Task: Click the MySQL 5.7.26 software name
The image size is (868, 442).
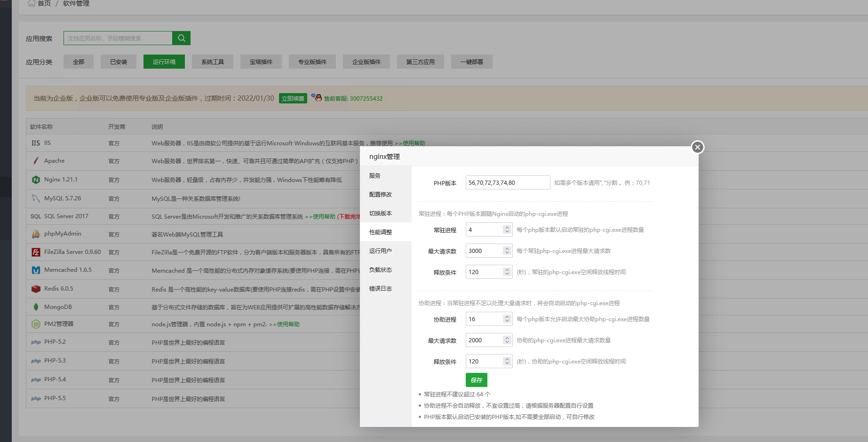Action: [x=63, y=198]
